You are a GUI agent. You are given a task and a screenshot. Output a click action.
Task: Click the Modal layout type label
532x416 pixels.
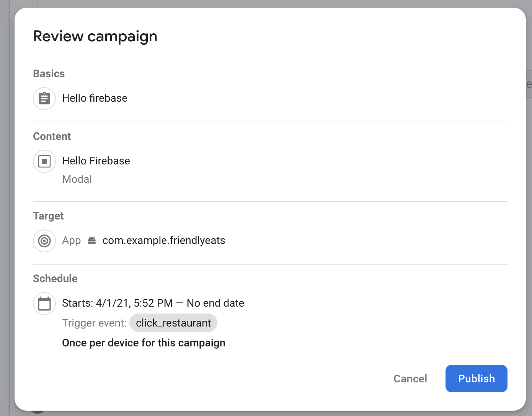[77, 179]
